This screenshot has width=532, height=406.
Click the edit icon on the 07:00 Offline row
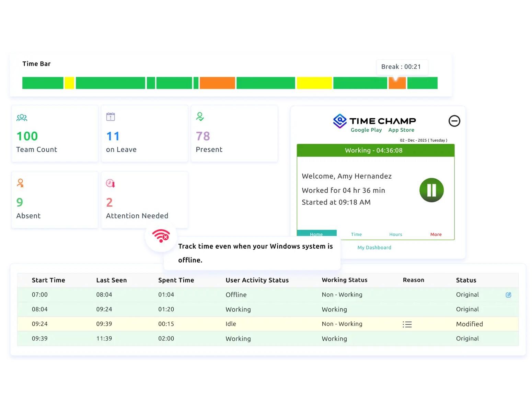coord(508,295)
